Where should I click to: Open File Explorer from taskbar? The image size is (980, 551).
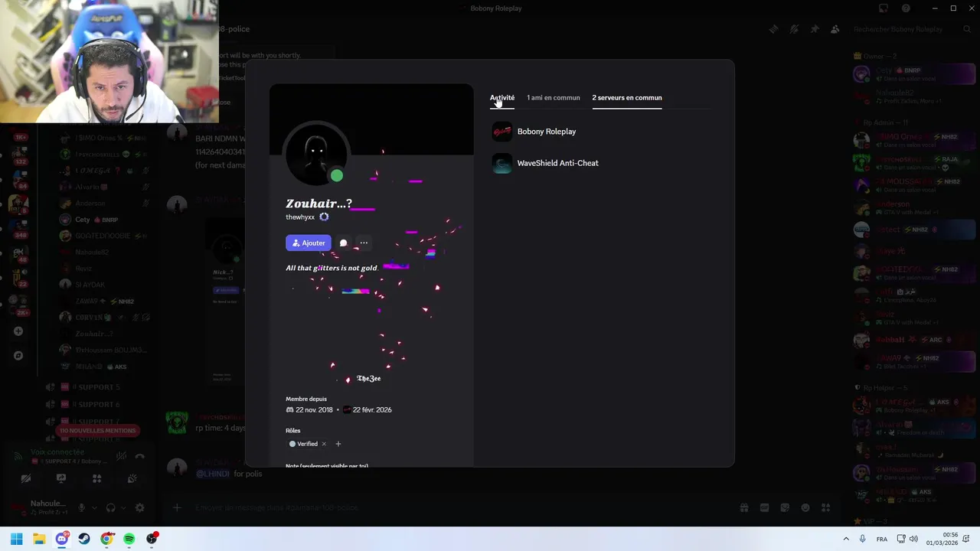(39, 539)
